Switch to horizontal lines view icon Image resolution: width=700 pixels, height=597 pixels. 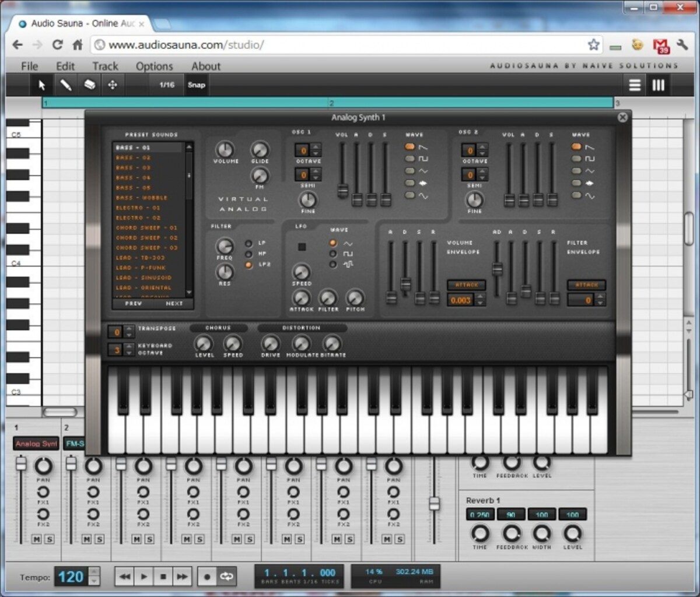coord(635,85)
